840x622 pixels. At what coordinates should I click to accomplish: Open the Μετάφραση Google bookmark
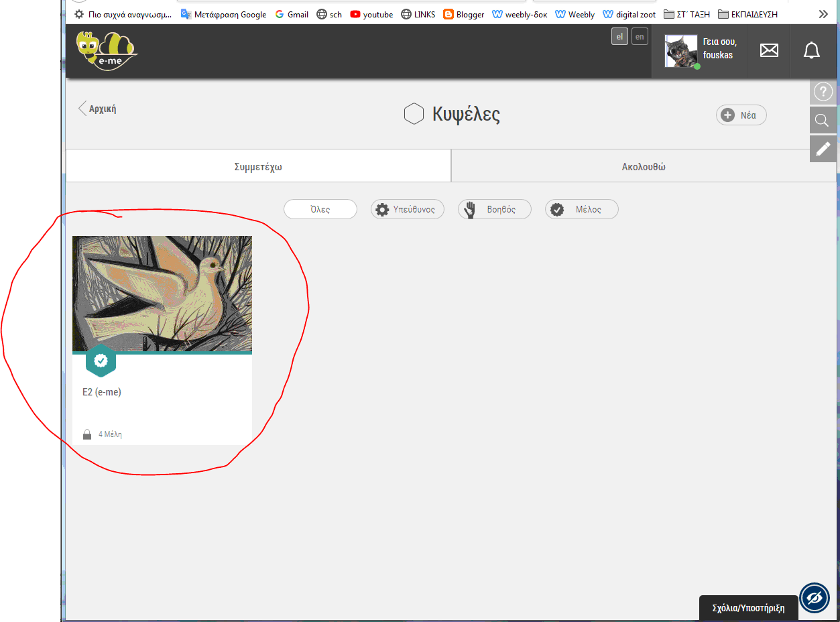[224, 14]
